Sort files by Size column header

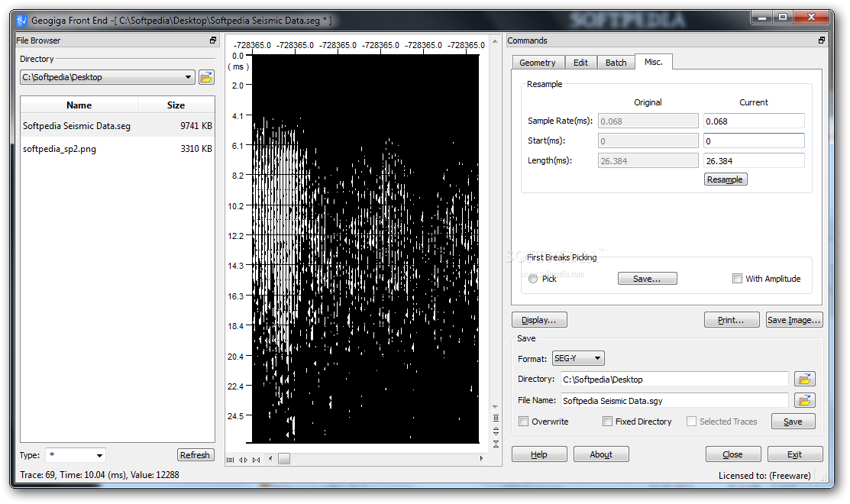[x=176, y=105]
